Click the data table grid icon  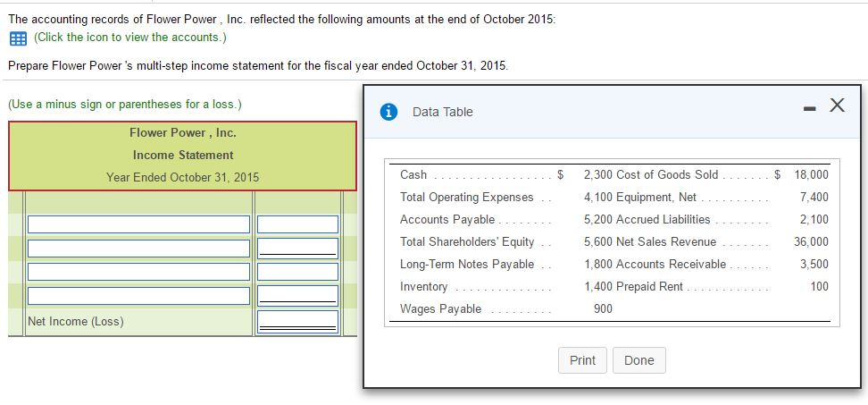(18, 38)
